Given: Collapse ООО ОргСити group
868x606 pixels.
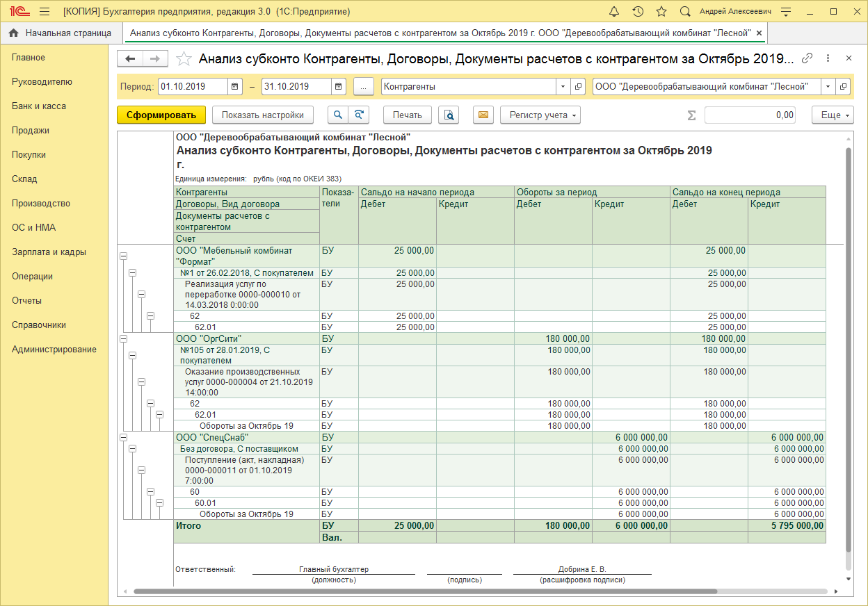Looking at the screenshot, I should coord(124,338).
